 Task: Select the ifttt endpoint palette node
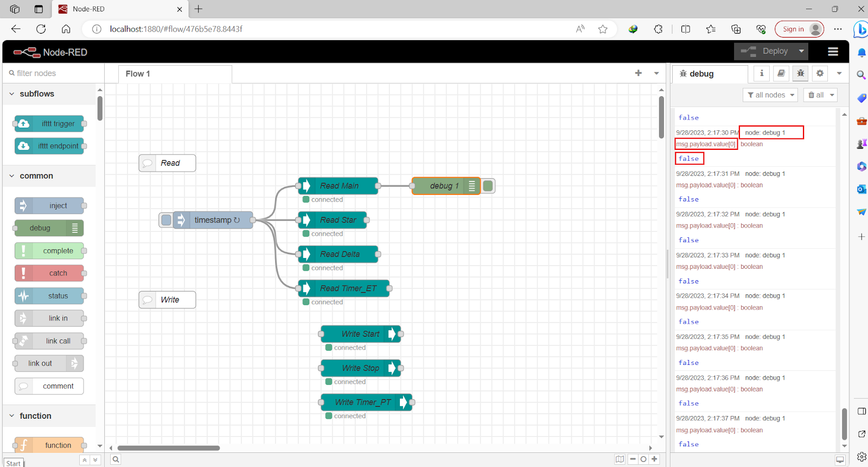(49, 146)
